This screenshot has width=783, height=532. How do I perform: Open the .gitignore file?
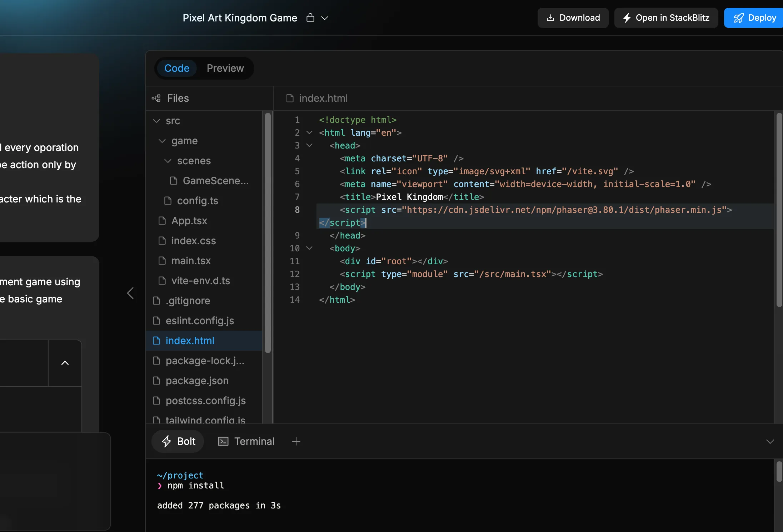tap(204, 301)
